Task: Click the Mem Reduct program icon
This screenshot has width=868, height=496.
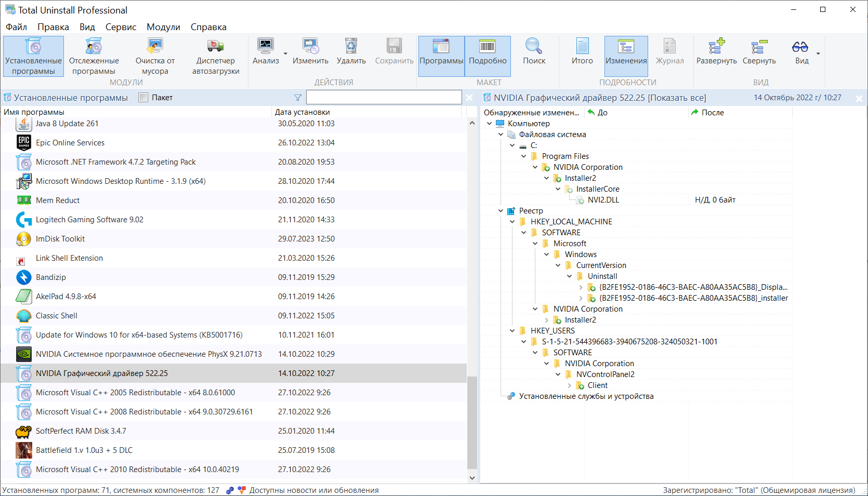Action: pos(24,200)
